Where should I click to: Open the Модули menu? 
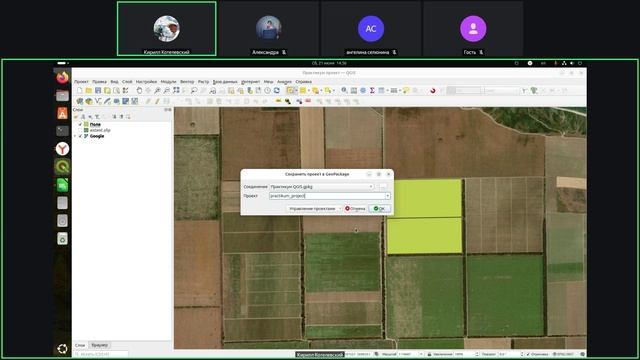(168, 82)
